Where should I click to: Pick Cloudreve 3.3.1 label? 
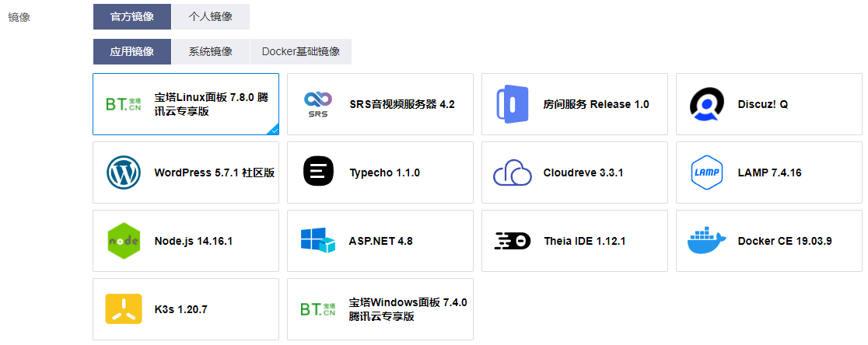point(583,172)
